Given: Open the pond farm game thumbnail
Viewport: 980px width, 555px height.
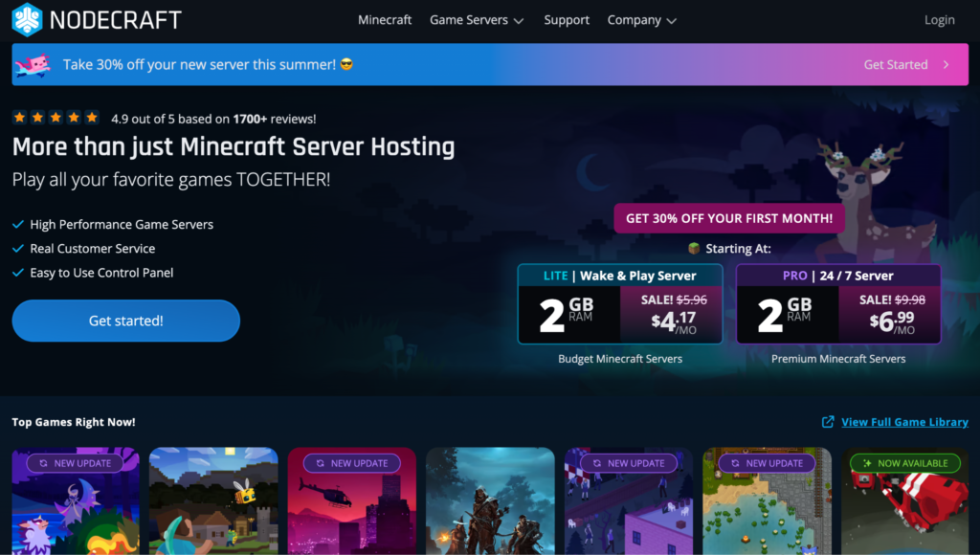Looking at the screenshot, I should coord(767,500).
